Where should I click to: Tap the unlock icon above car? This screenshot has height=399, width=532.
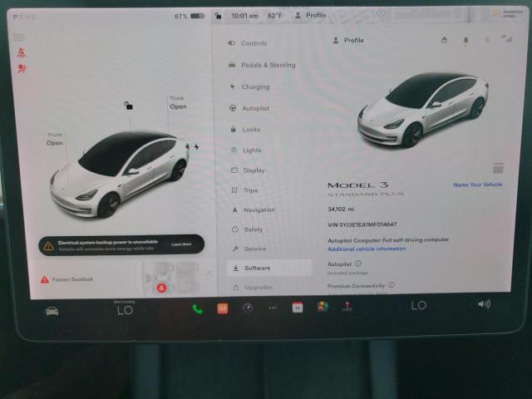128,106
